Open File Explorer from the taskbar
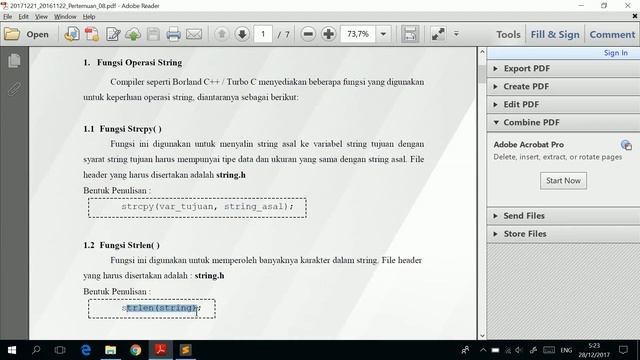The image size is (640, 360). tap(111, 350)
